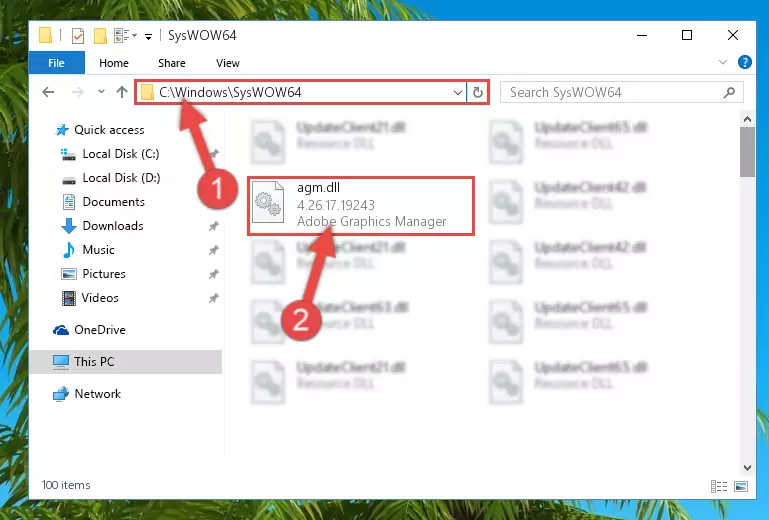Click the pin icon next to Downloads
769x520 pixels.
pyautogui.click(x=213, y=226)
